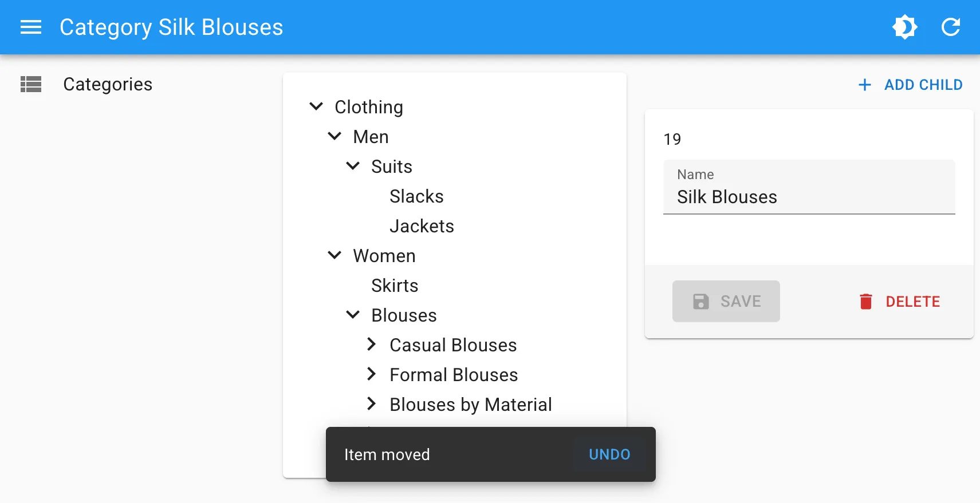This screenshot has width=980, height=503.
Task: Open the hamburger navigation menu
Action: (31, 27)
